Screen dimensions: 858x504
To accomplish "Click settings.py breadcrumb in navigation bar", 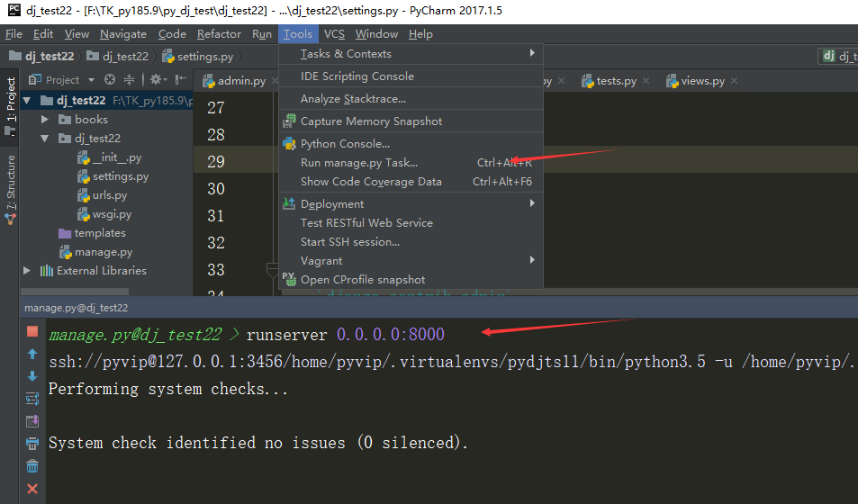I will pos(198,57).
